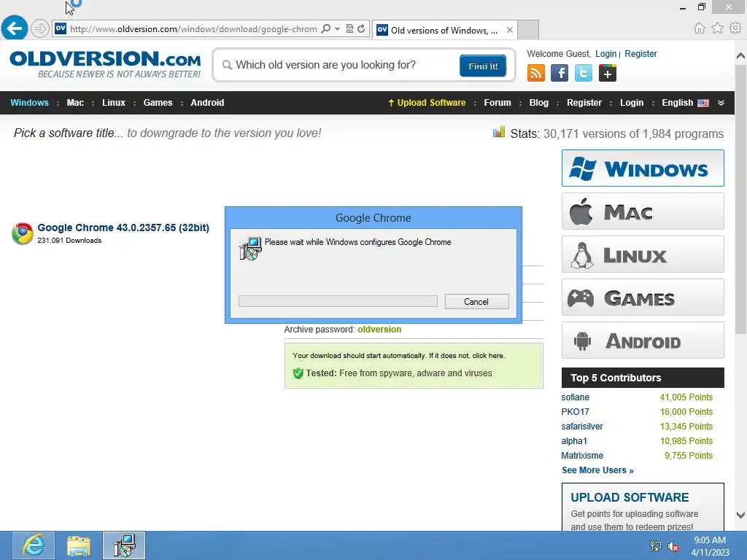Open contributor PKO17's profile

(575, 412)
